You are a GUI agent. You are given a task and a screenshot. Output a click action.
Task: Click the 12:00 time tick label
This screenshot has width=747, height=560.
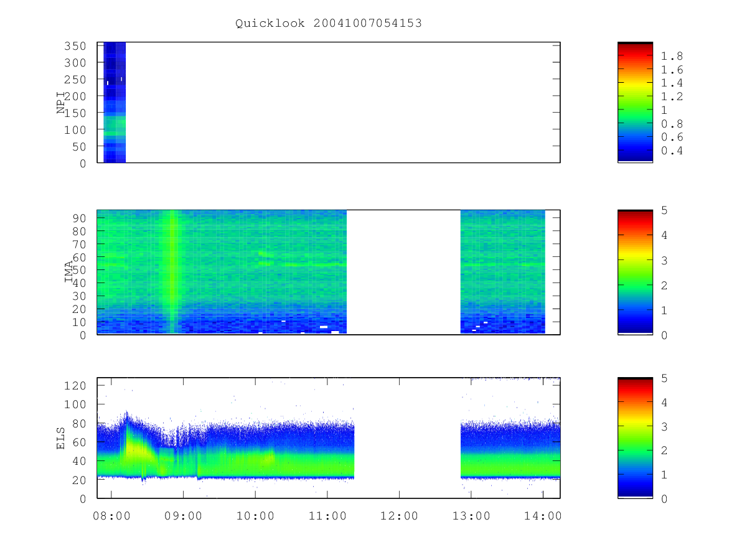pos(399,515)
